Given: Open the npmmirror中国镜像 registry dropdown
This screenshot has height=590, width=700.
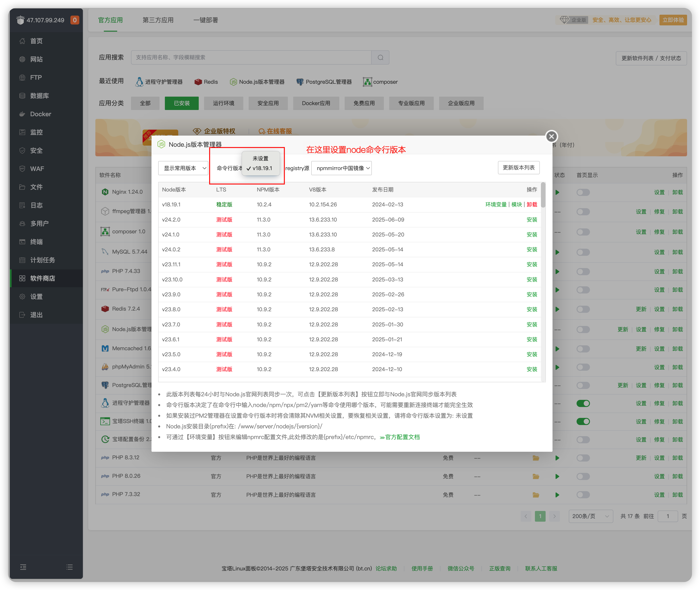Looking at the screenshot, I should point(341,168).
